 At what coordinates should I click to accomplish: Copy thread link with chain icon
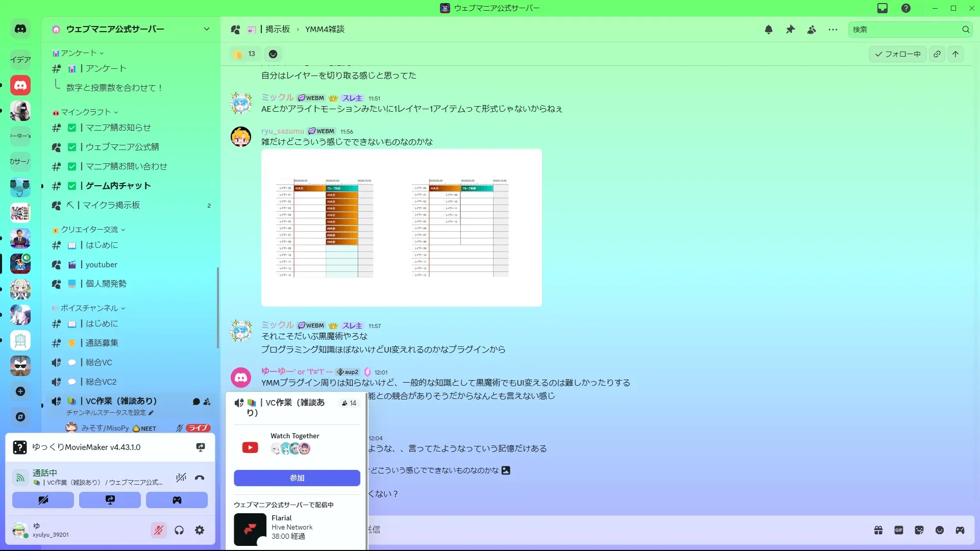pyautogui.click(x=937, y=54)
